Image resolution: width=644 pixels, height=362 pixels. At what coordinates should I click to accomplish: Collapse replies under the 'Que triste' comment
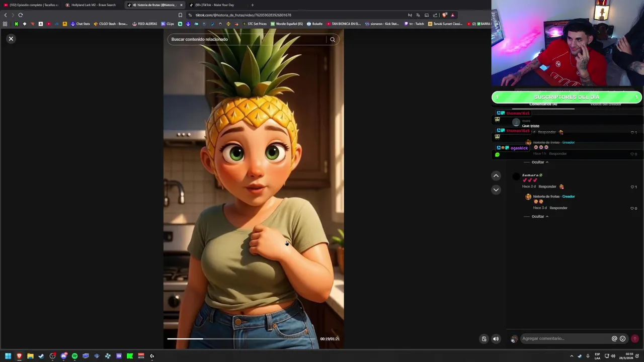click(x=540, y=162)
